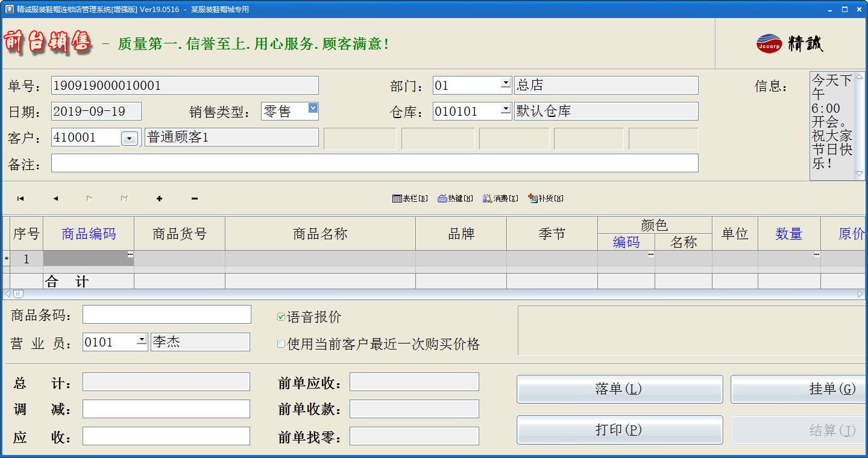Click the 打印(P) button
Viewport: 868px width, 458px height.
tap(620, 430)
